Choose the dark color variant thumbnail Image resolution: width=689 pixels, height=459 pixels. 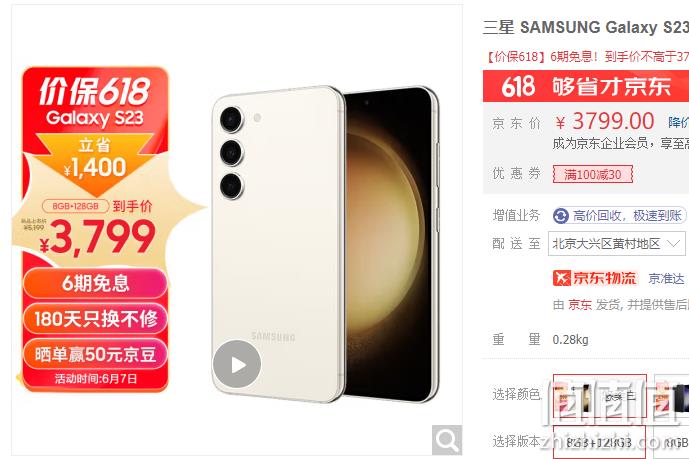coord(671,396)
